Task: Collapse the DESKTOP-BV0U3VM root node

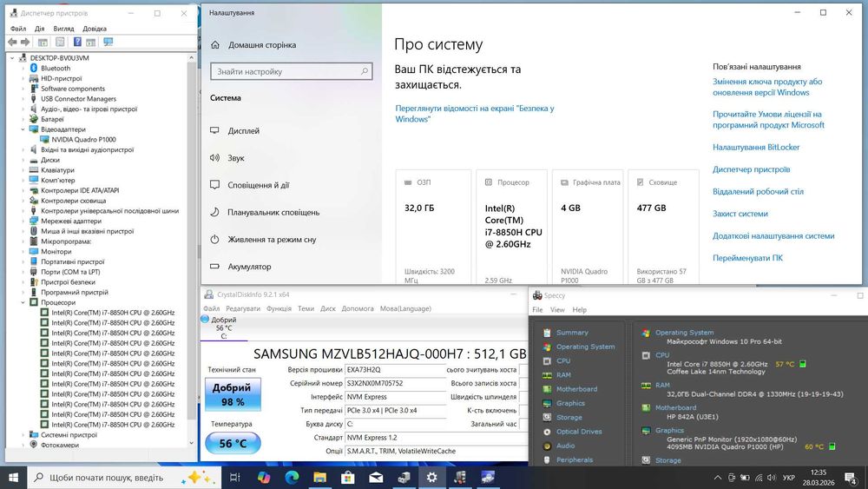Action: pyautogui.click(x=13, y=57)
